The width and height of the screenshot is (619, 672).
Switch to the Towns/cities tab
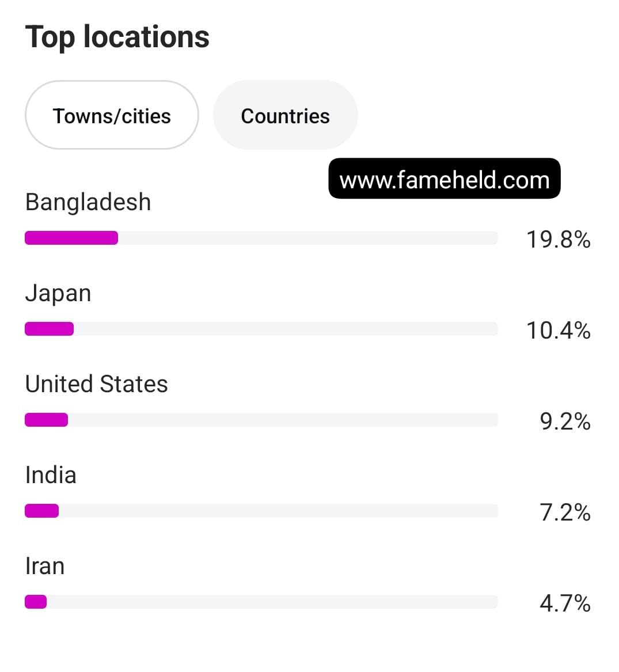pyautogui.click(x=112, y=115)
